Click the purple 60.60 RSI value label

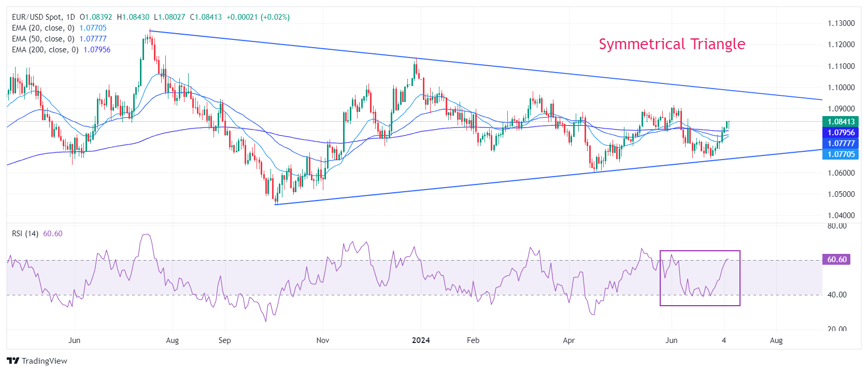pyautogui.click(x=836, y=260)
